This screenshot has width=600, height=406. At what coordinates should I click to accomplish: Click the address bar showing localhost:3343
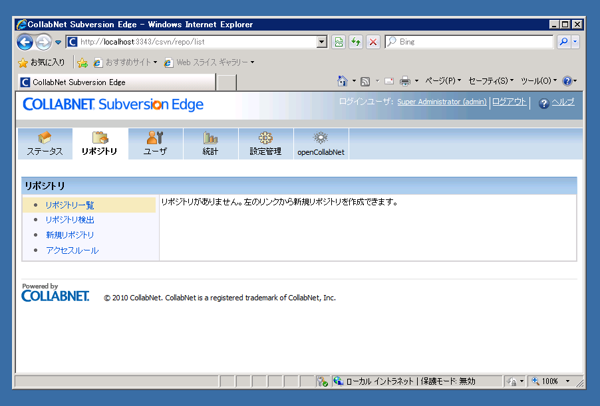pos(191,42)
